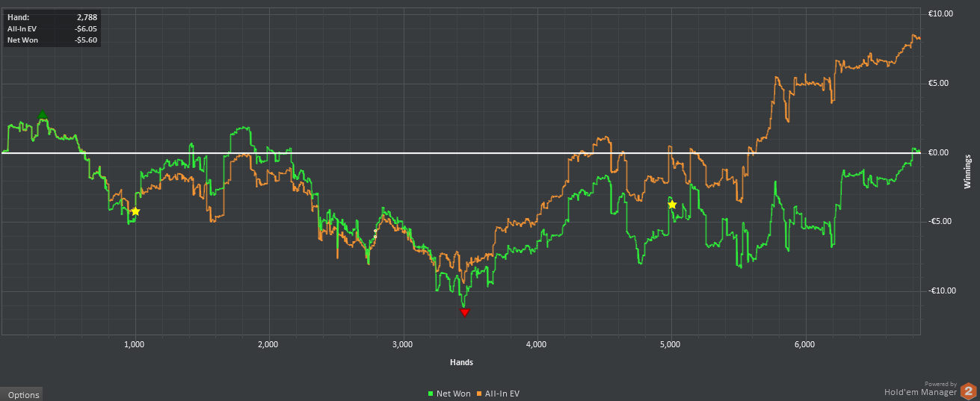Click the green upward triangle peak marker
980x401 pixels.
pyautogui.click(x=43, y=114)
